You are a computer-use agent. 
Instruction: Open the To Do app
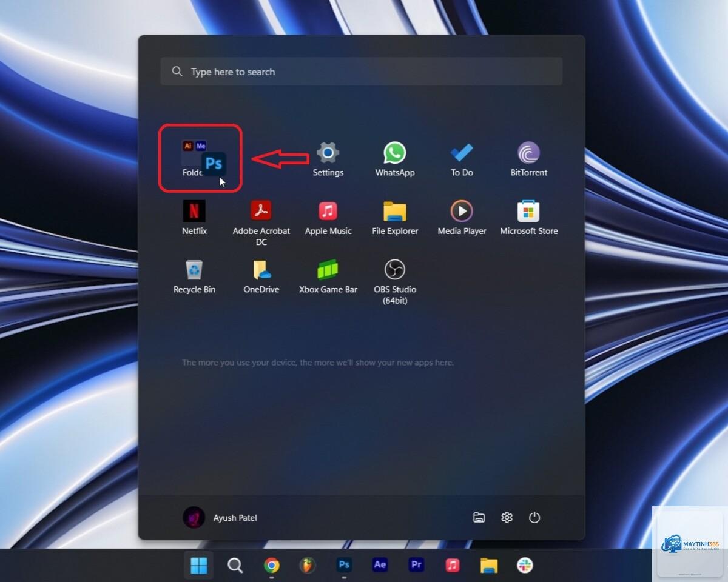coord(462,159)
